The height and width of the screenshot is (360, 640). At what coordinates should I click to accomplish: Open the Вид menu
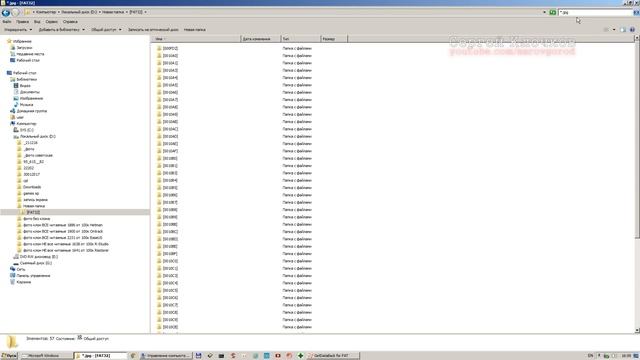pyautogui.click(x=37, y=22)
